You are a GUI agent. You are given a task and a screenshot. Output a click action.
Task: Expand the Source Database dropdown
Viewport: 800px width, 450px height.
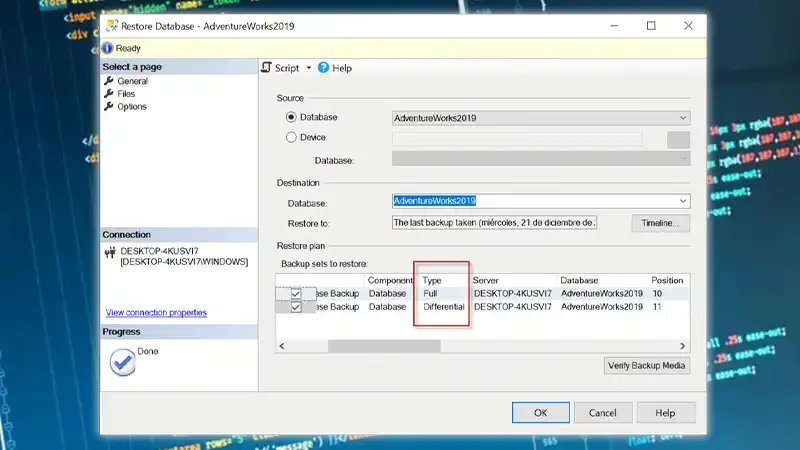coord(683,118)
